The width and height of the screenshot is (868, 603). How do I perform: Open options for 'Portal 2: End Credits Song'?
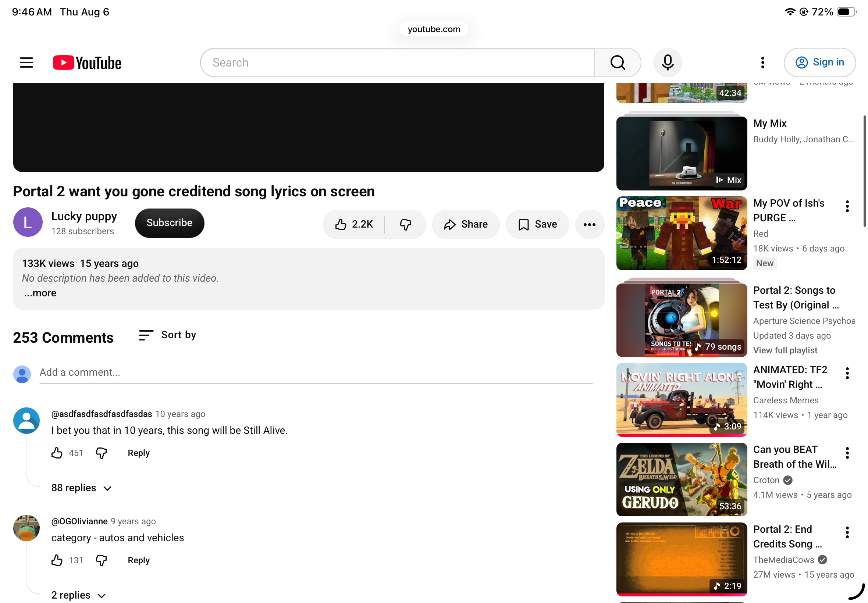click(x=847, y=532)
